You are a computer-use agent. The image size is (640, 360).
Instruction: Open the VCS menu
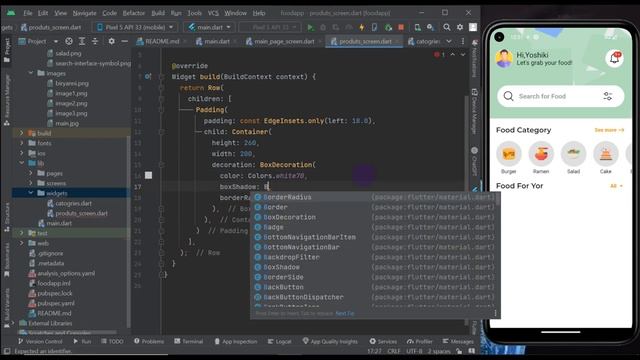(x=213, y=13)
